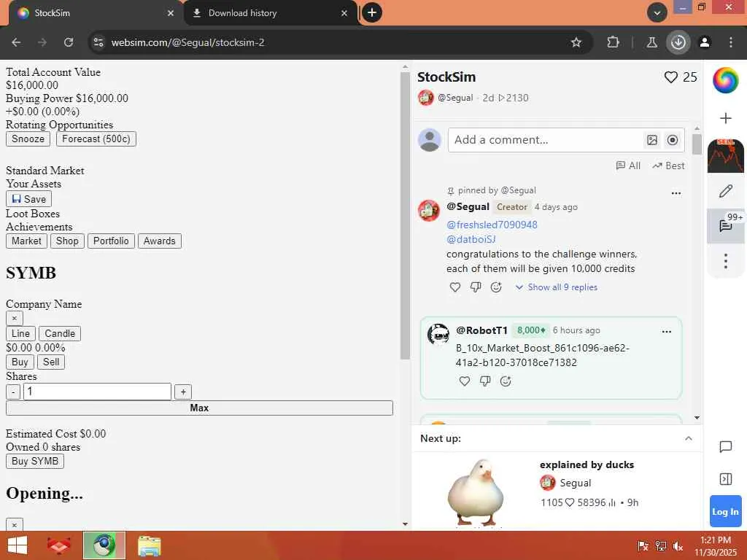The width and height of the screenshot is (747, 560).
Task: Open Chrome three-dot menu
Action: point(731,42)
